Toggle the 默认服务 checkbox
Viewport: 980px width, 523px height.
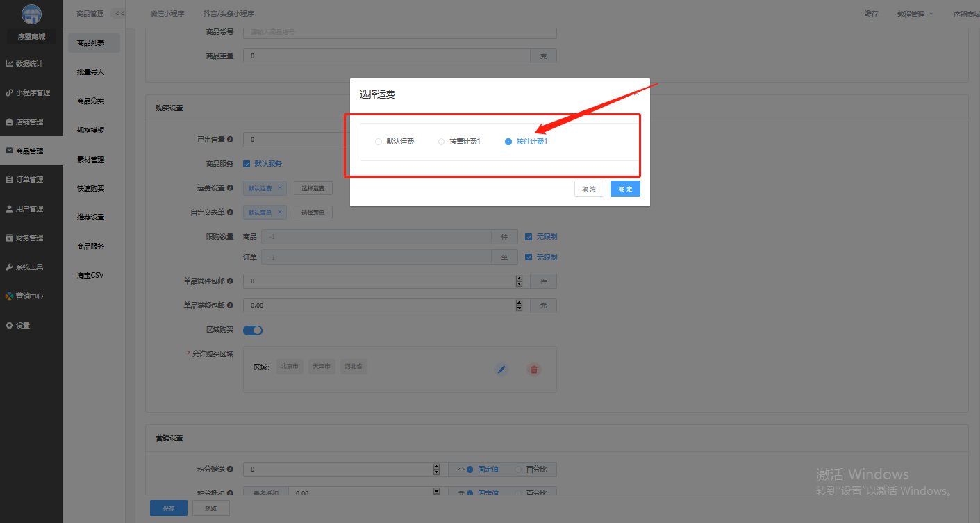(x=247, y=164)
